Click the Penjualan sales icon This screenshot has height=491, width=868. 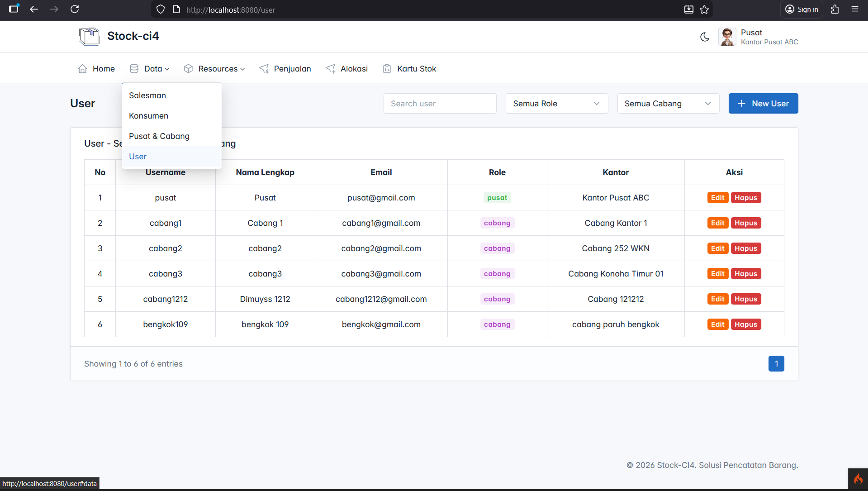point(264,69)
